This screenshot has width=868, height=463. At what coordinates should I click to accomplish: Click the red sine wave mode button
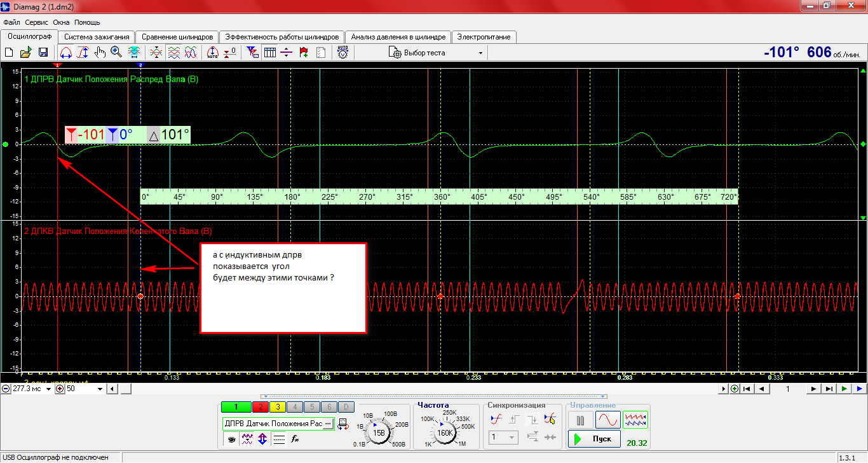[607, 420]
